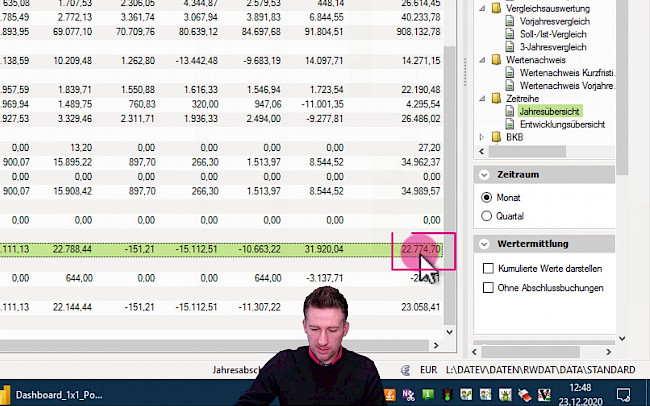This screenshot has width=650, height=406.
Task: Select the cell showing -3.137,71
Action: click(x=325, y=278)
